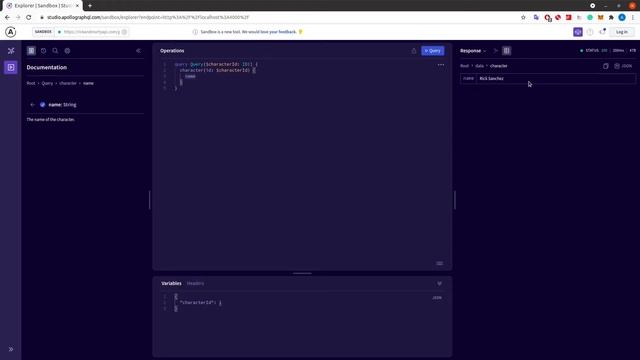Open the browser extensions puzzle icon
640x360 pixels.
click(x=611, y=18)
